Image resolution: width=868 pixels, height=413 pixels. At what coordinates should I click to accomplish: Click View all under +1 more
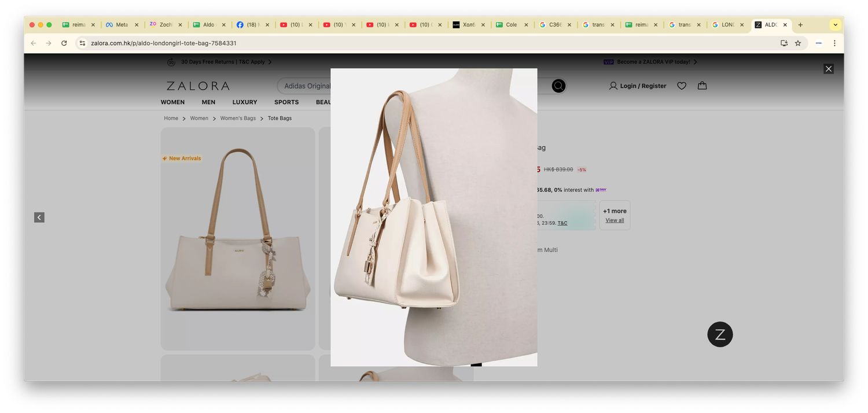tap(615, 220)
